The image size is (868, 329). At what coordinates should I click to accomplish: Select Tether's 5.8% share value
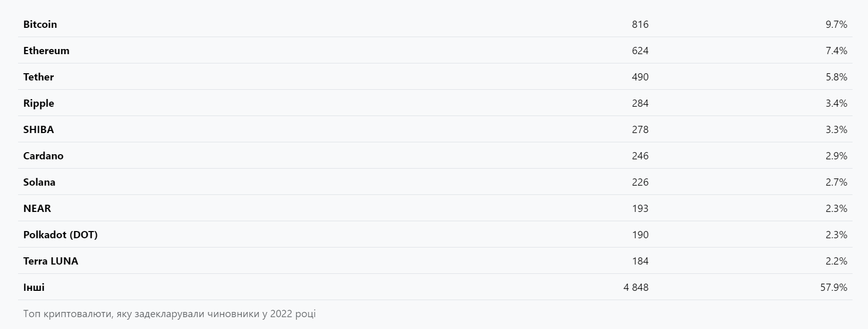836,77
